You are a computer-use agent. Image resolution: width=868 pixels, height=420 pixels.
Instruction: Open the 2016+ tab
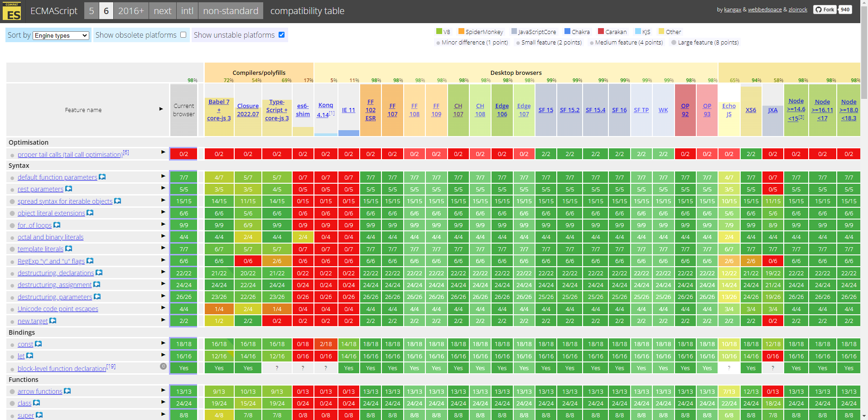point(131,11)
